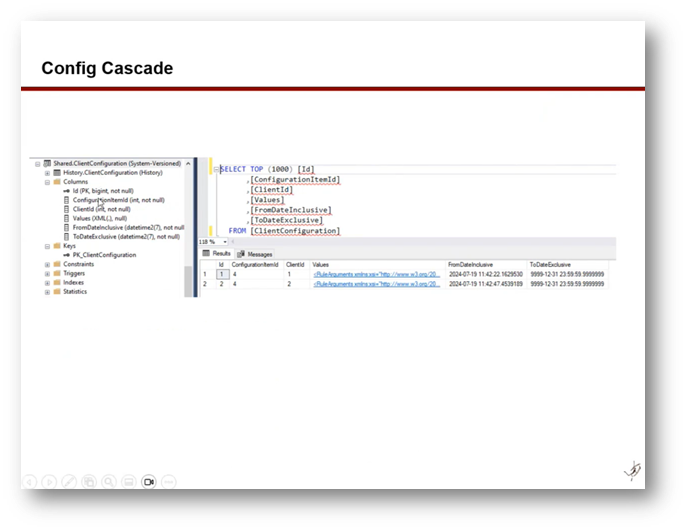Click Object Explorer scroll up arrow
The height and width of the screenshot is (531, 687).
pos(188,163)
